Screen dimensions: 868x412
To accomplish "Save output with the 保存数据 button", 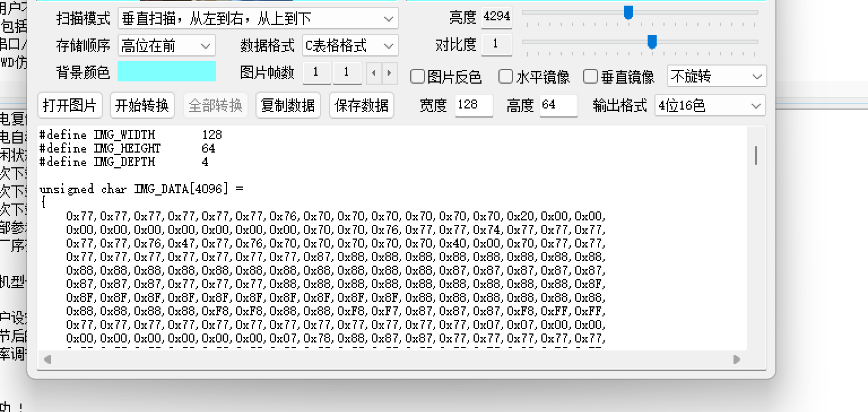I will [362, 105].
